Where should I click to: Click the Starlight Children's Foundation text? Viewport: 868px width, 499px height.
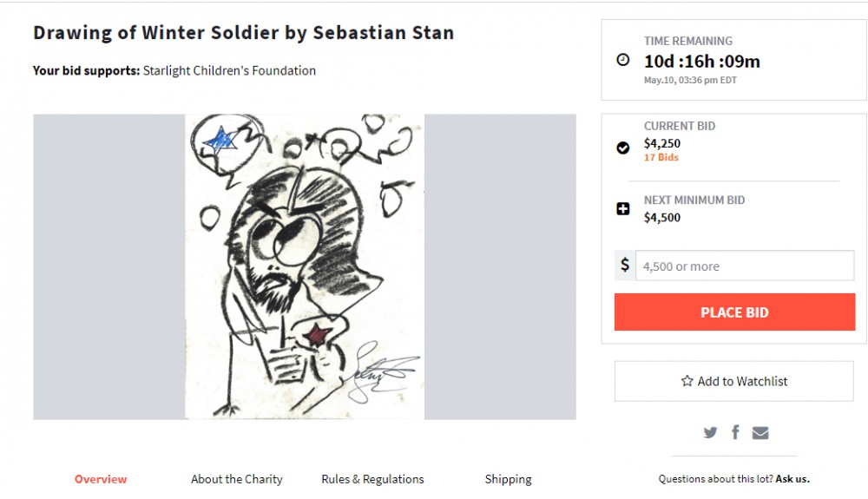tap(229, 70)
